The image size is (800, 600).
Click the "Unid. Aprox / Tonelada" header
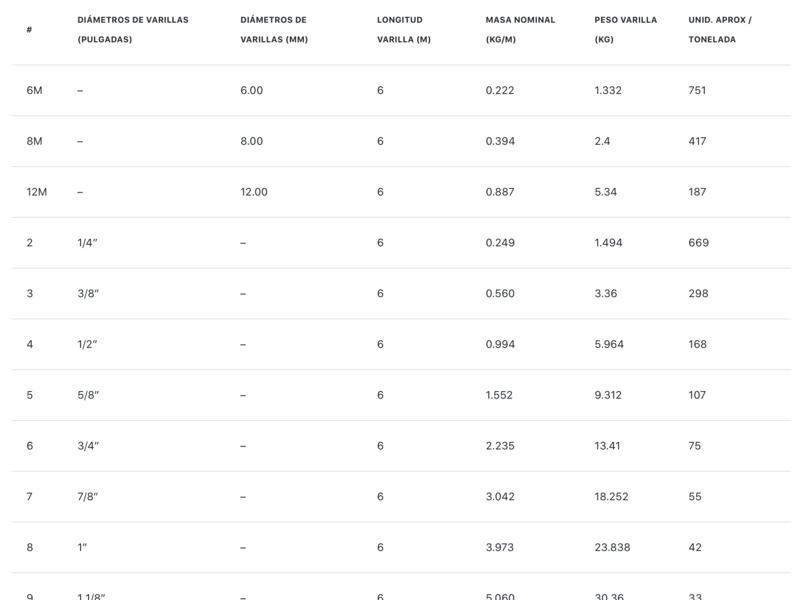(x=720, y=29)
